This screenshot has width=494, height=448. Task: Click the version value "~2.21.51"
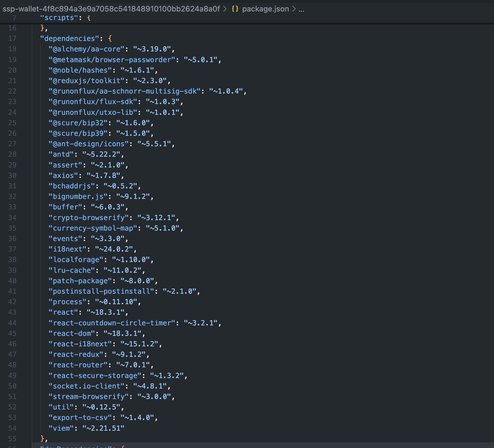pos(103,428)
